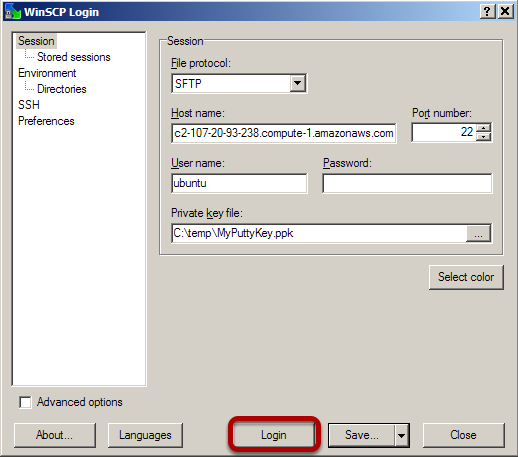
Task: Open the Select color picker button
Action: click(466, 277)
